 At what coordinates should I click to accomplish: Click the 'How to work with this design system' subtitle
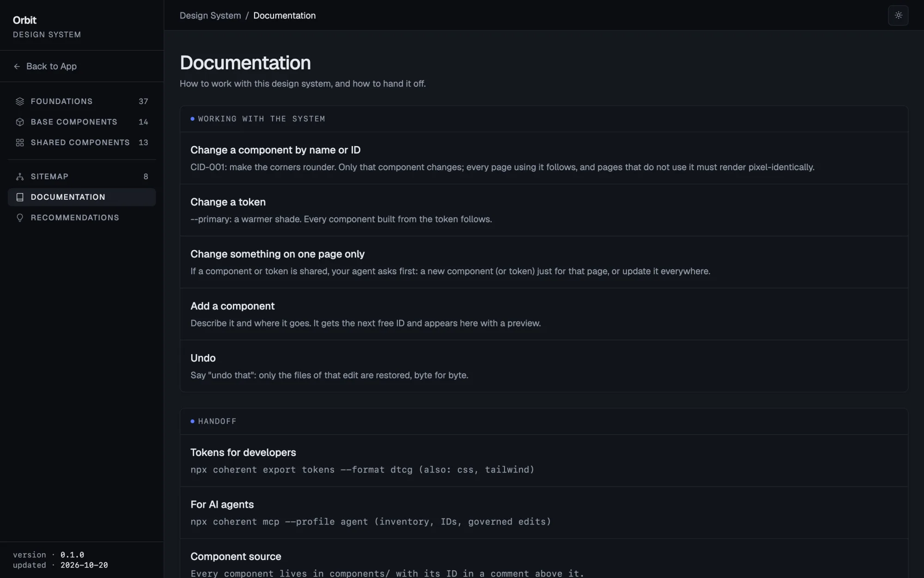click(x=303, y=84)
